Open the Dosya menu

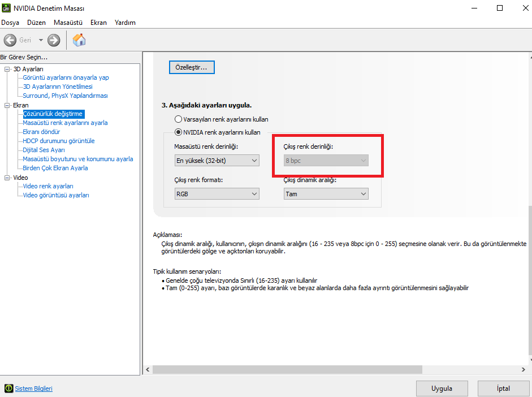10,23
